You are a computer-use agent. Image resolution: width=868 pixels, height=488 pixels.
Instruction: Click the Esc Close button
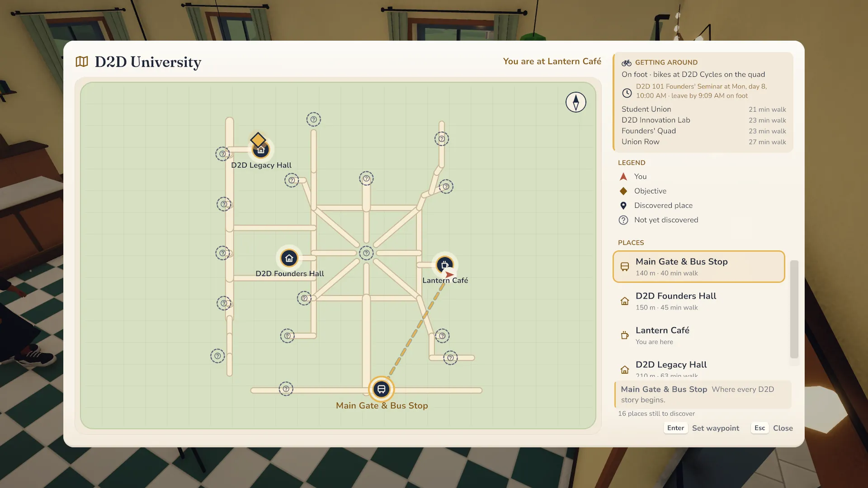point(772,428)
